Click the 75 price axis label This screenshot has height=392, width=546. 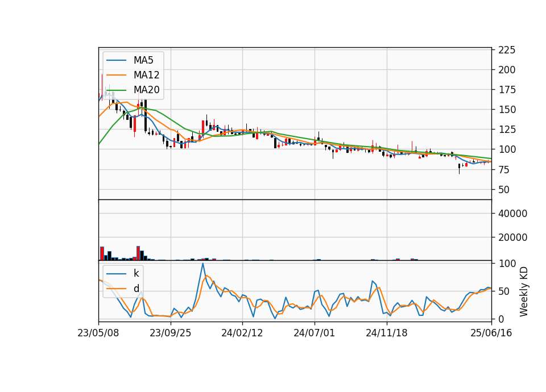click(504, 170)
